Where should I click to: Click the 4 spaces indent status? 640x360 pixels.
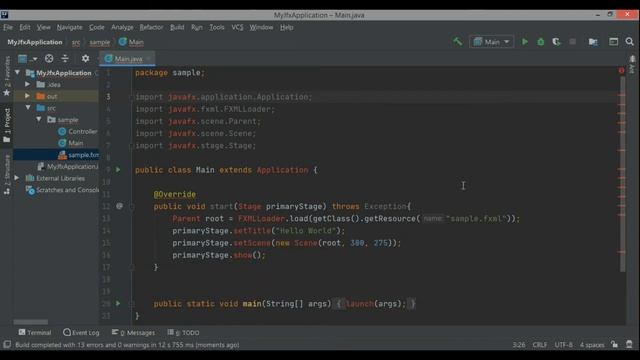click(592, 345)
